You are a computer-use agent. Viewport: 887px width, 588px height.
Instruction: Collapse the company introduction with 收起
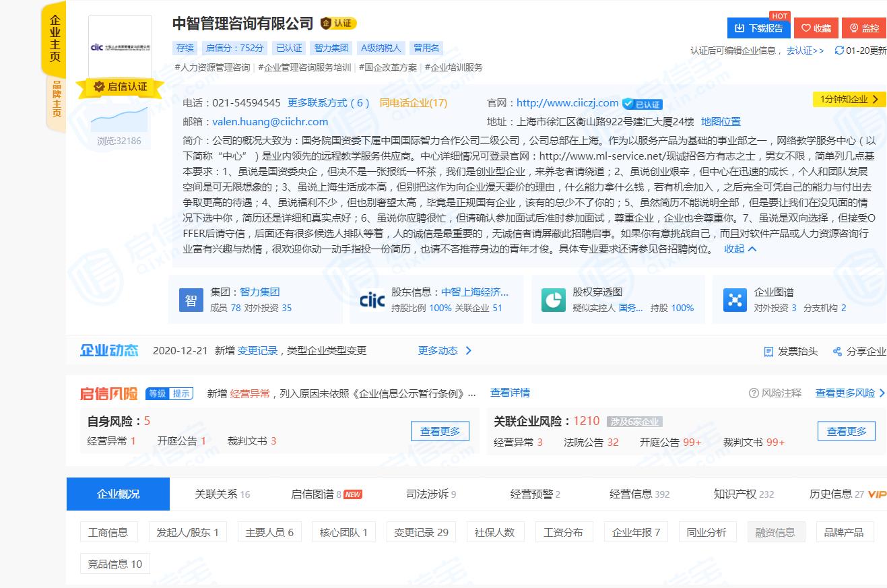pos(740,249)
